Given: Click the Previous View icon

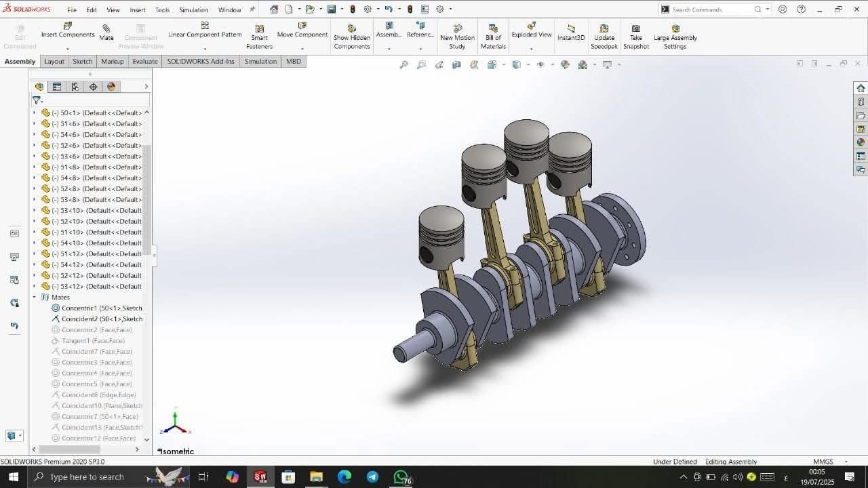Looking at the screenshot, I should [x=439, y=64].
